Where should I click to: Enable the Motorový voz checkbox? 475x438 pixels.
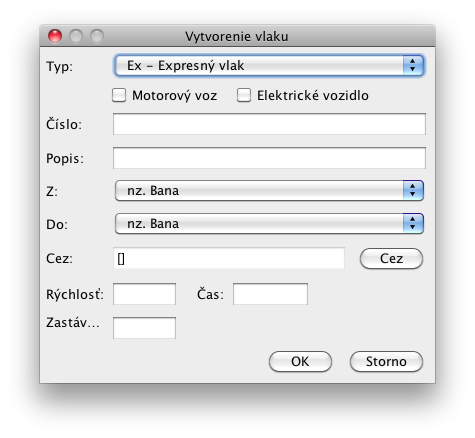click(x=119, y=95)
